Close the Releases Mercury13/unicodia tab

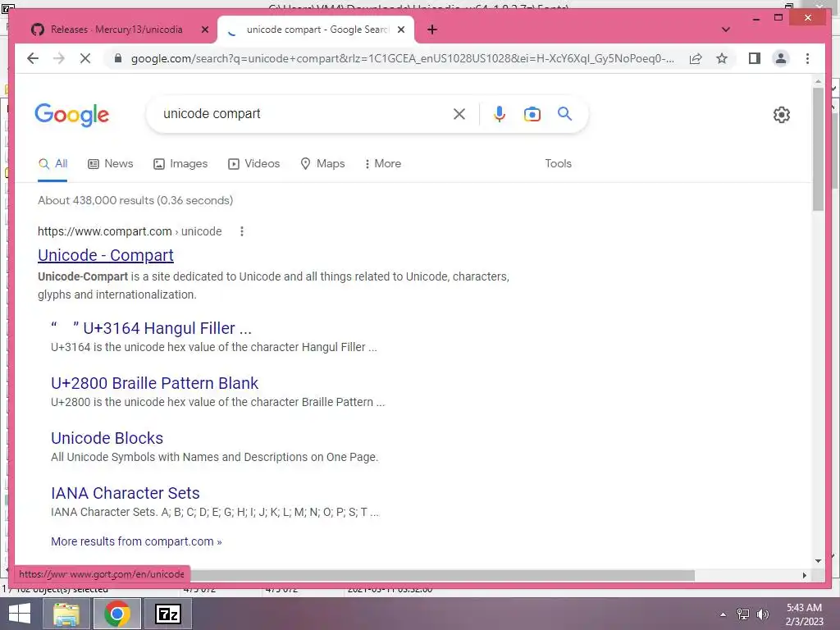pyautogui.click(x=204, y=30)
